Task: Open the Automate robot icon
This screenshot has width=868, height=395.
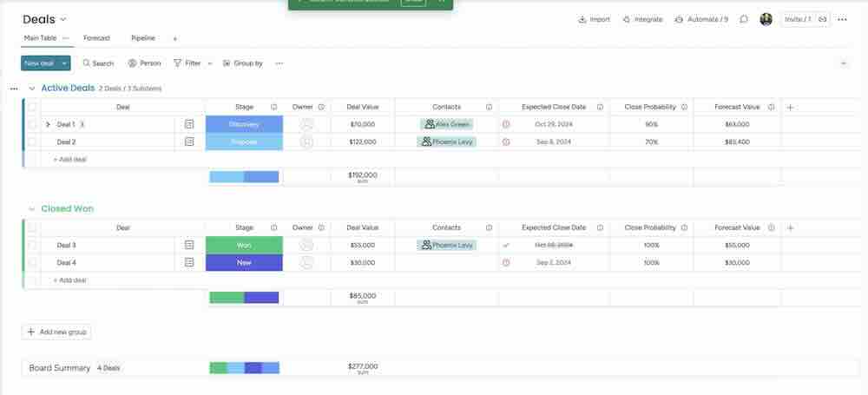Action: click(x=679, y=19)
